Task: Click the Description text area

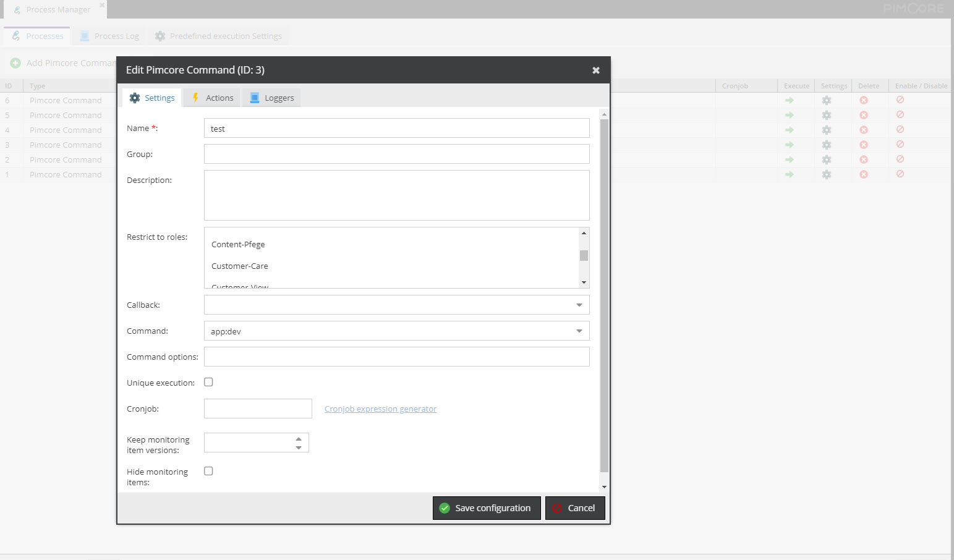Action: (397, 195)
